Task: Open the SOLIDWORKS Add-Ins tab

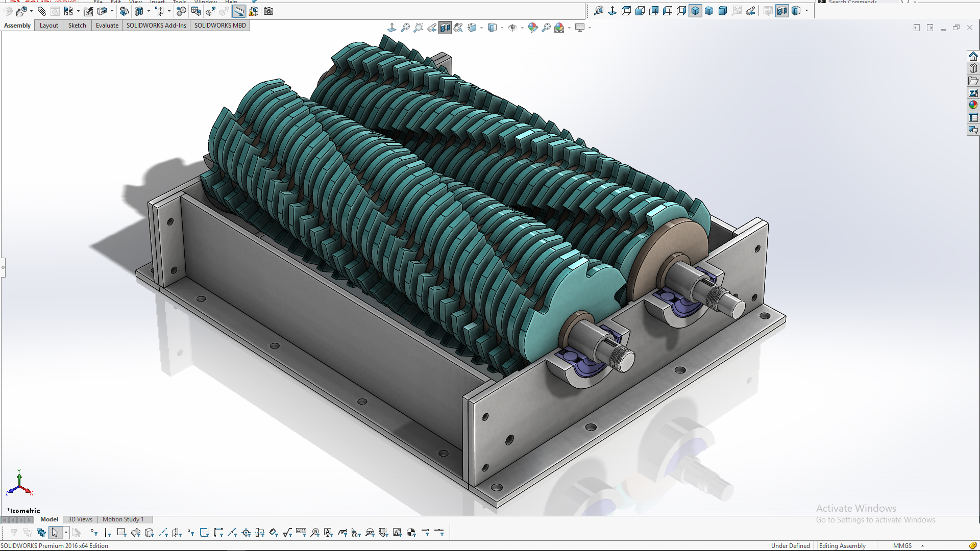Action: point(156,26)
